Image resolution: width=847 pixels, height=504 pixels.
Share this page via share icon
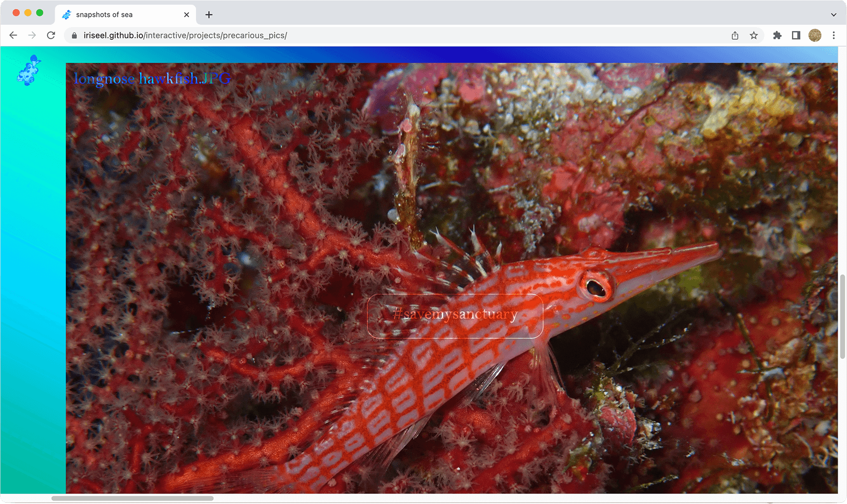tap(735, 35)
